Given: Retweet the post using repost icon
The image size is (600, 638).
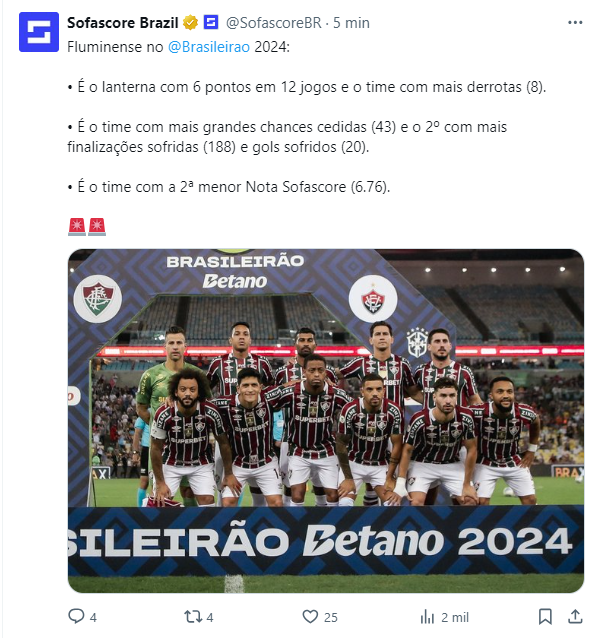Looking at the screenshot, I should point(193,617).
